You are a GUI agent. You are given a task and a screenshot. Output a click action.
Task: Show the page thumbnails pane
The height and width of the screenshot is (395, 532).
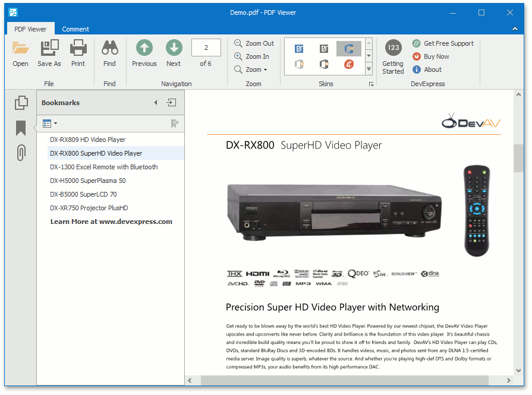click(21, 103)
